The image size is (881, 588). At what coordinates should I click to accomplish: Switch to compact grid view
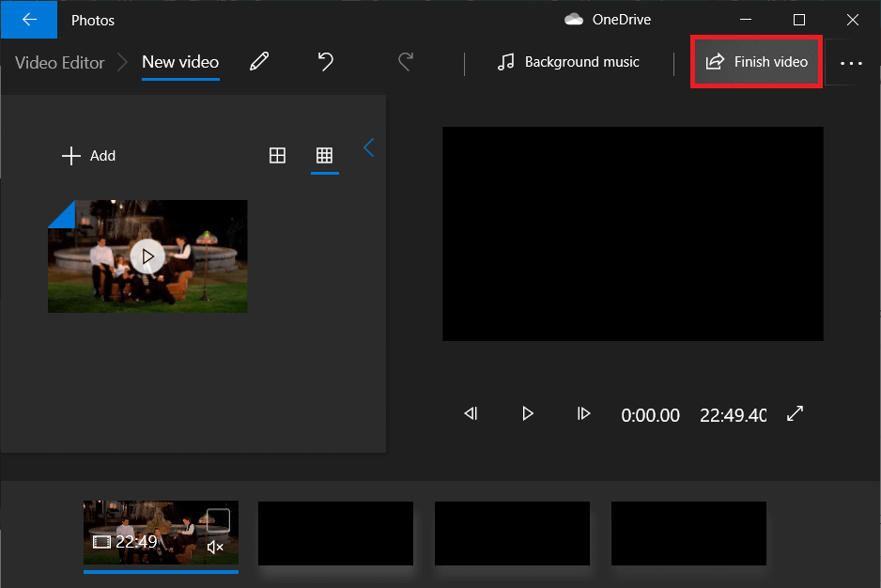[324, 155]
